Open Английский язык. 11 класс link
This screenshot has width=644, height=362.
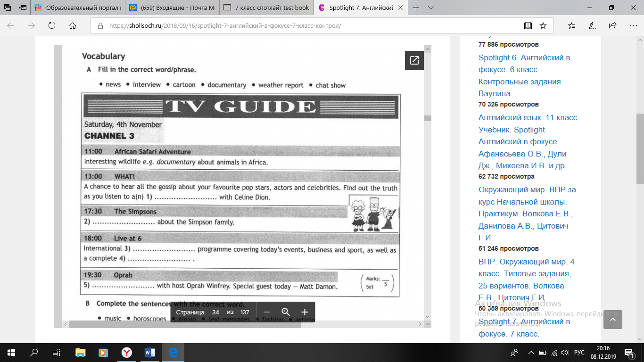coord(528,141)
